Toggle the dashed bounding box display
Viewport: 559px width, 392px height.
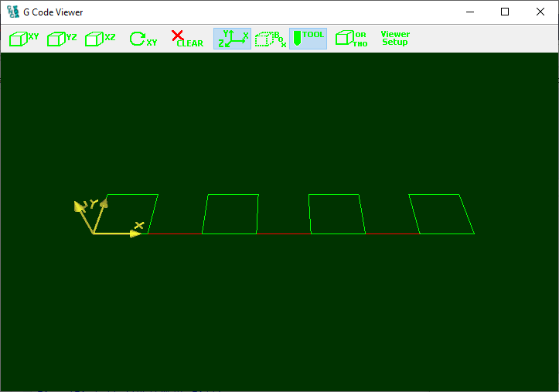pyautogui.click(x=270, y=39)
